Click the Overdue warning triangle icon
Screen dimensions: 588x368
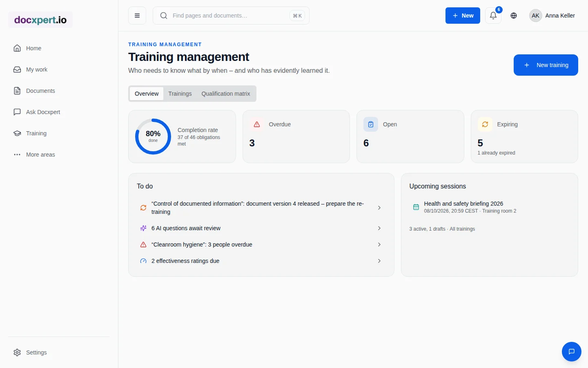[257, 124]
